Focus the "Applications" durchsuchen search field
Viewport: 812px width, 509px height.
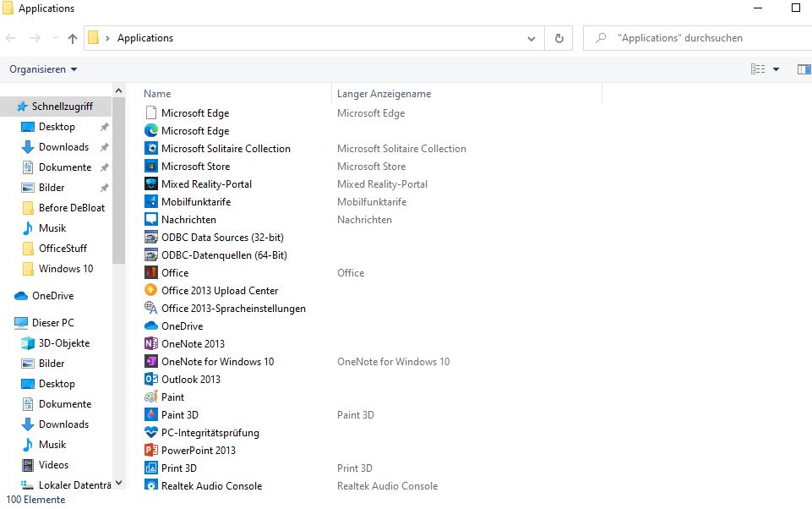pyautogui.click(x=698, y=38)
